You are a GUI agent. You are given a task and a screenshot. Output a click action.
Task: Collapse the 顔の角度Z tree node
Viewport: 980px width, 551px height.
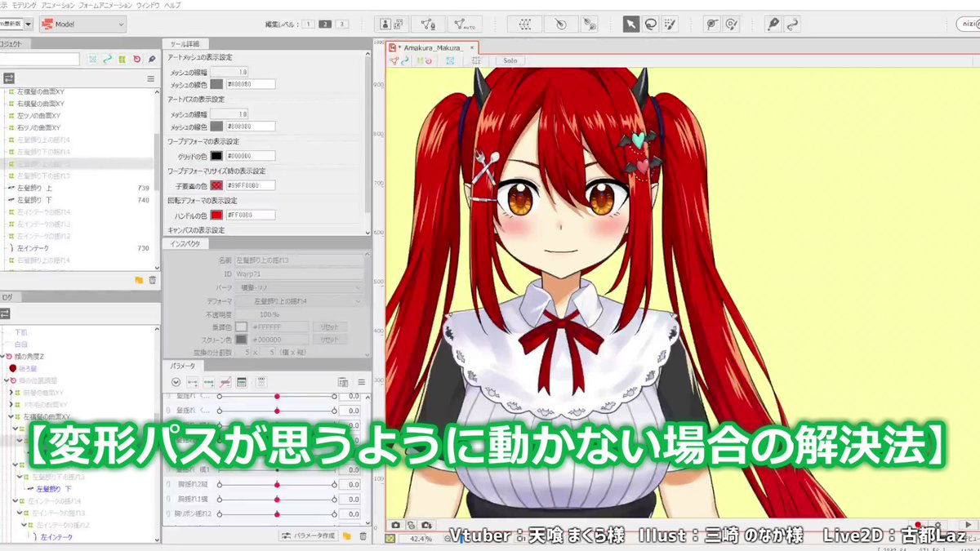coord(2,356)
